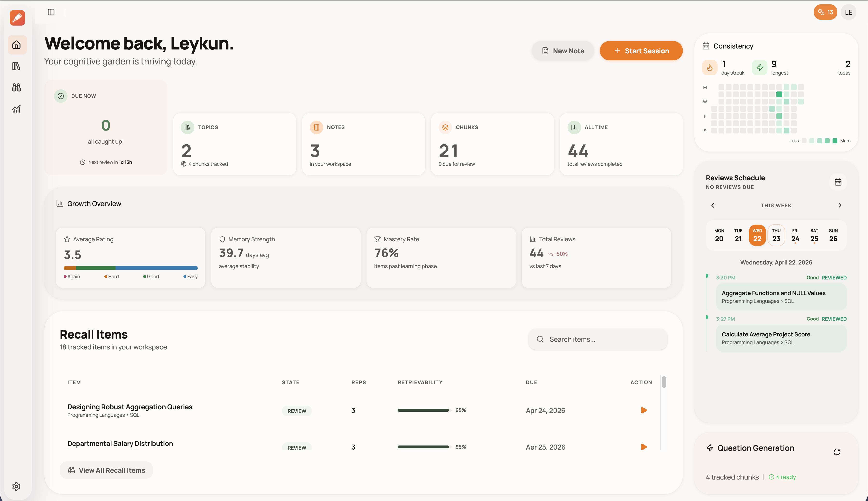This screenshot has width=868, height=501.
Task: Click View All Recall Items
Action: click(x=106, y=470)
